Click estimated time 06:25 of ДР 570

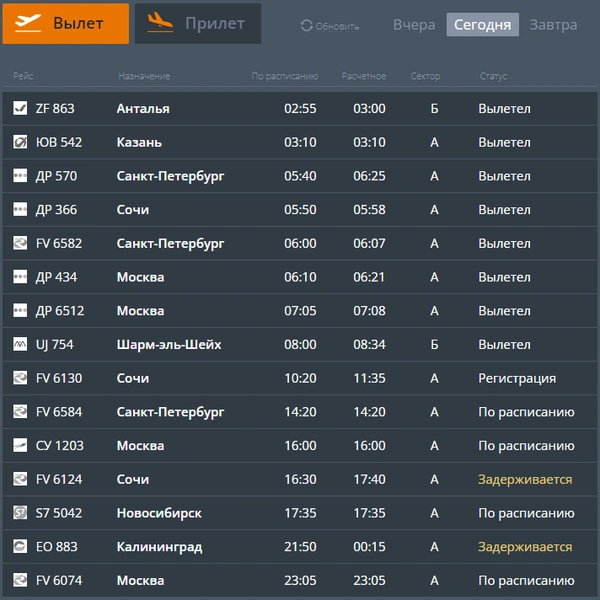pos(369,176)
